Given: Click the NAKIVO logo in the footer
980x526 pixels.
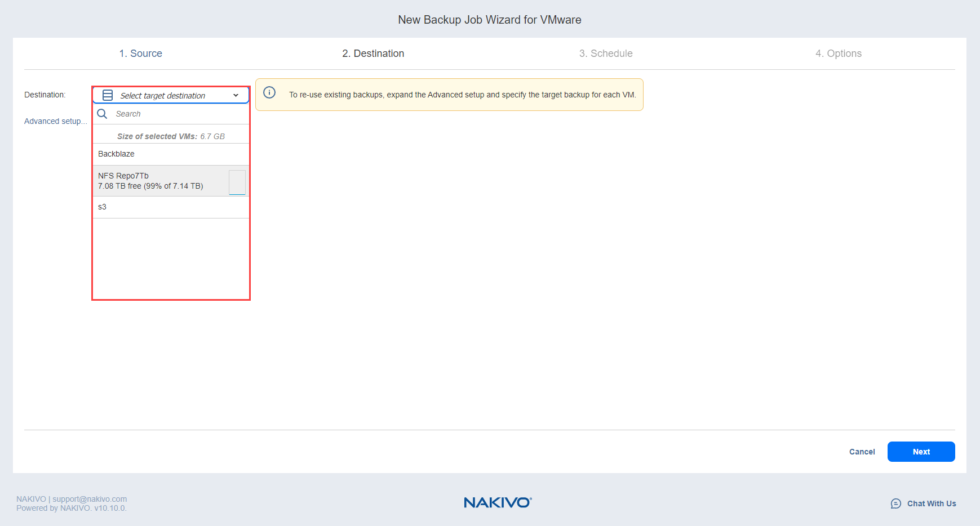Looking at the screenshot, I should [498, 502].
